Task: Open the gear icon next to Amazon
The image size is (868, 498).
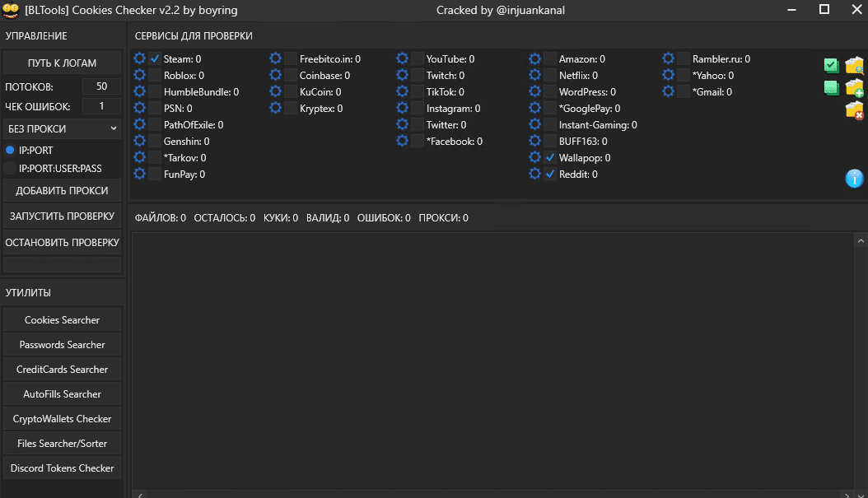Action: 534,58
